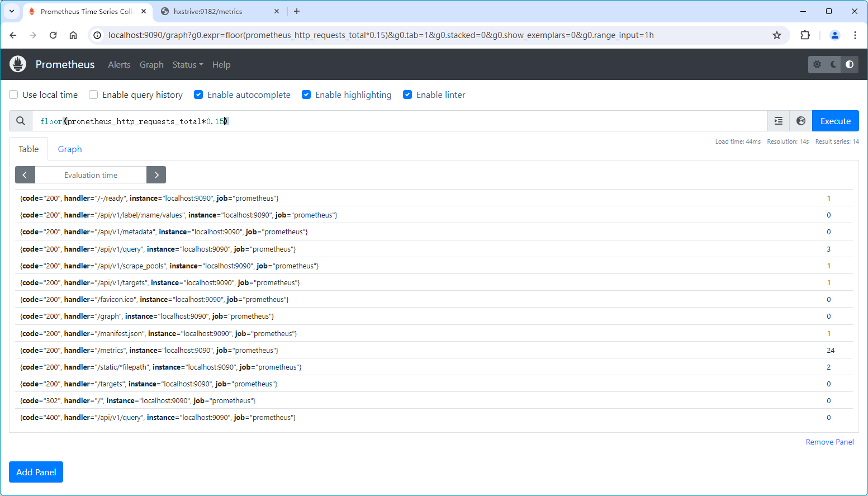Image resolution: width=868 pixels, height=496 pixels.
Task: Click the browser address bar URL
Action: tap(381, 35)
